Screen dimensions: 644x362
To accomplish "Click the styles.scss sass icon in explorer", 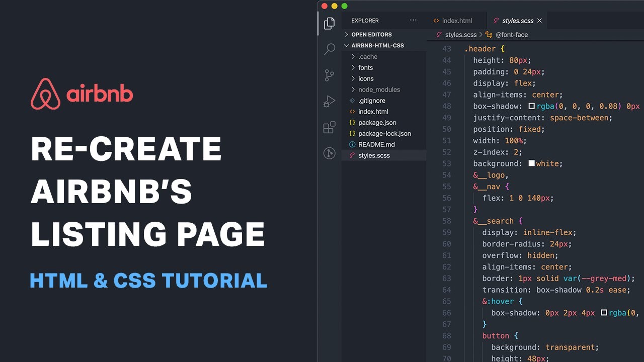I will pyautogui.click(x=352, y=155).
